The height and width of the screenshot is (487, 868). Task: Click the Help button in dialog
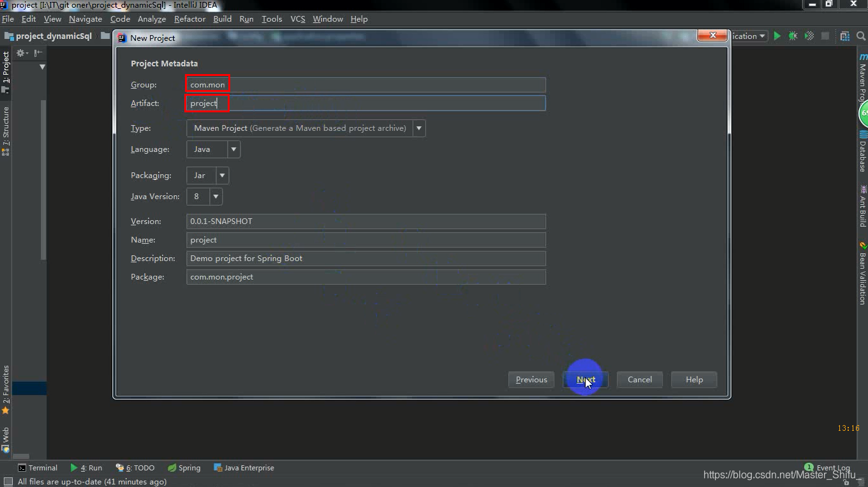coord(694,380)
